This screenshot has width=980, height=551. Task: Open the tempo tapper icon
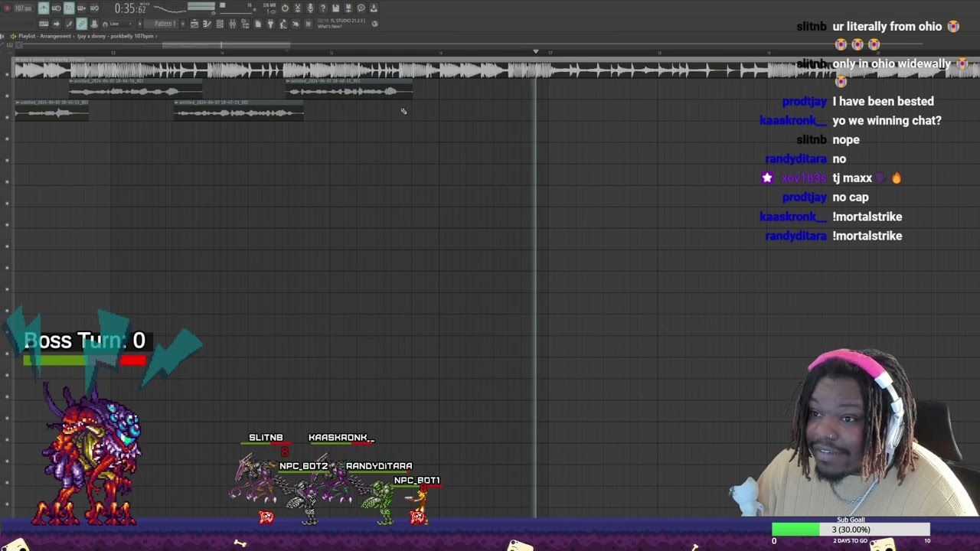(x=283, y=24)
